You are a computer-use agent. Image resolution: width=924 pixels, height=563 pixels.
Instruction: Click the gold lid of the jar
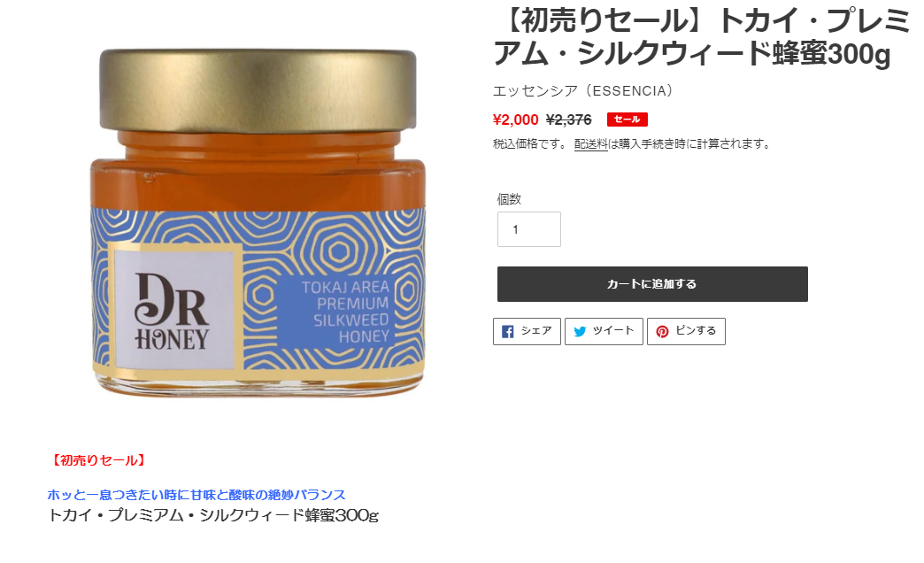pyautogui.click(x=258, y=89)
